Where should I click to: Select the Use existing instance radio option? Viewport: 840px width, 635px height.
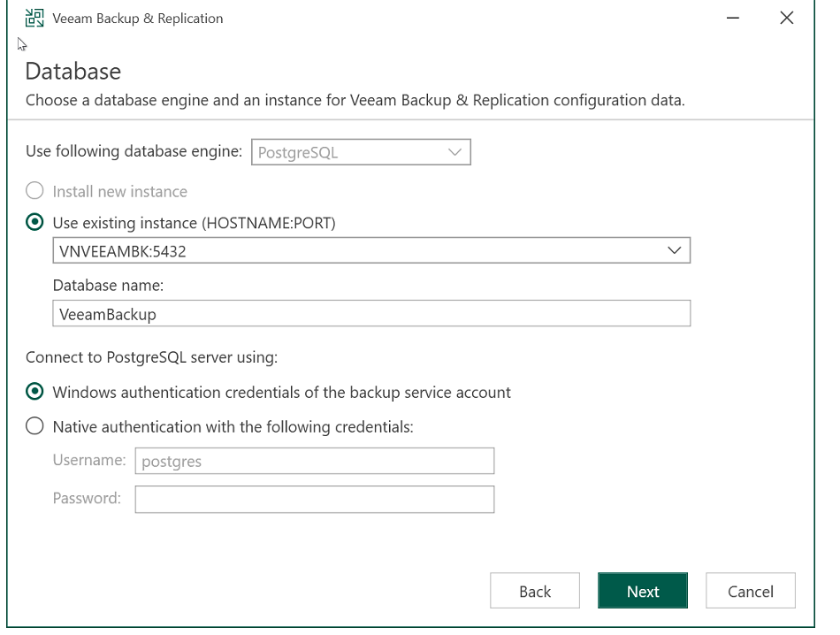(34, 222)
